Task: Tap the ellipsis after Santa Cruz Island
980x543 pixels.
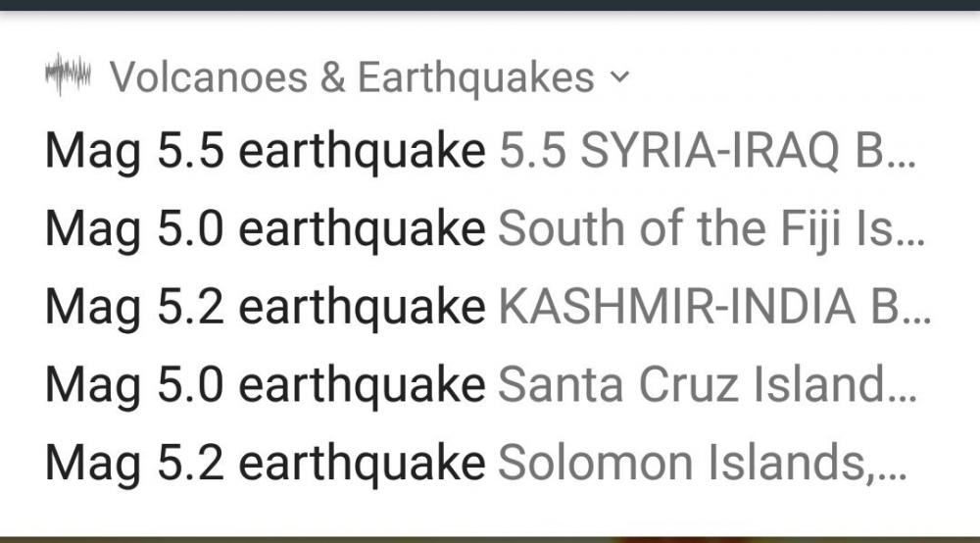Action: 906,392
